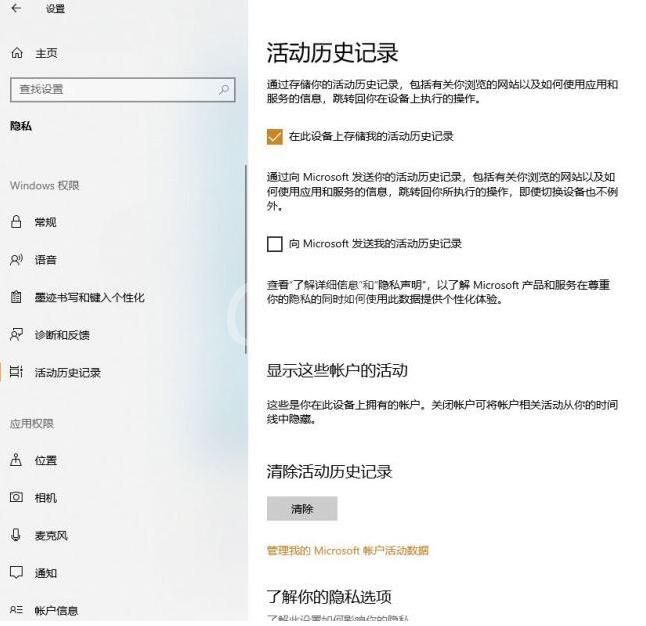Open 相机 app permission

45,498
